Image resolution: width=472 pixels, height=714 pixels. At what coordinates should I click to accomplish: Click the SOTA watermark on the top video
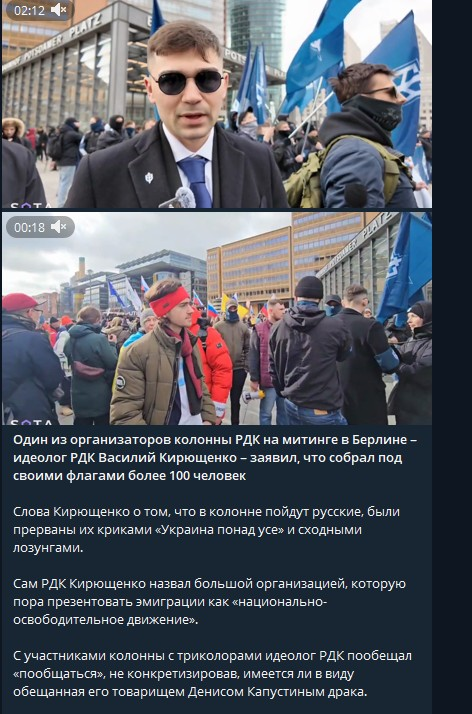pyautogui.click(x=31, y=205)
